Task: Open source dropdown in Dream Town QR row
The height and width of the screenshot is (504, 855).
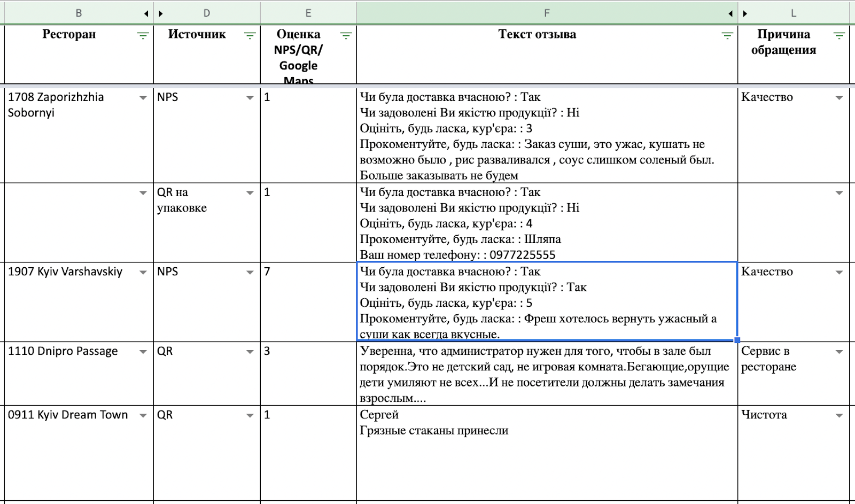Action: pos(250,416)
